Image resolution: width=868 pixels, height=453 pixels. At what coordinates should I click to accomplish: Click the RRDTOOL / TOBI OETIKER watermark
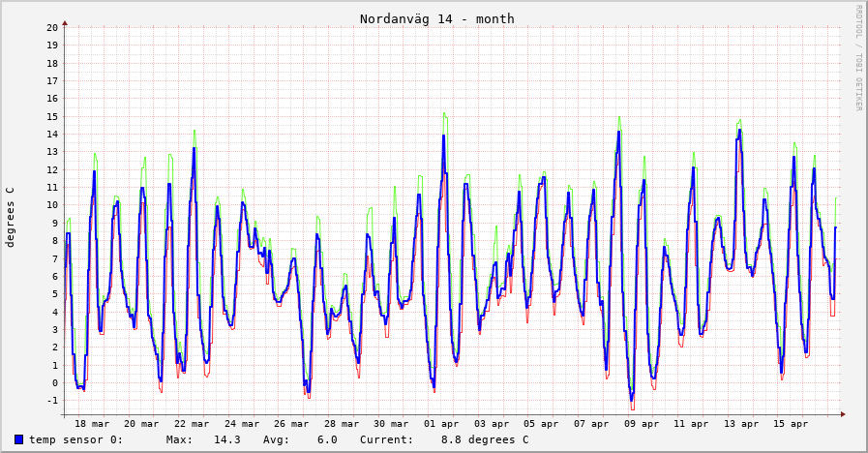click(x=857, y=58)
